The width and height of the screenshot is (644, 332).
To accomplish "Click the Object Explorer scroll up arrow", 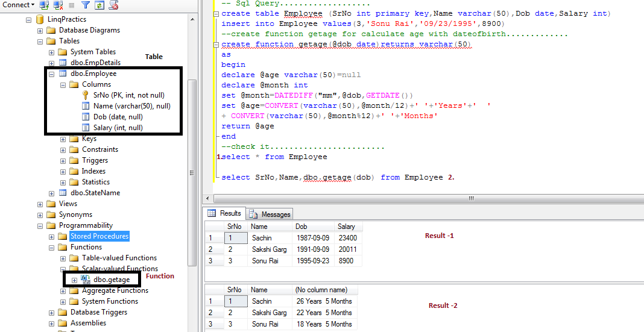I will click(192, 19).
